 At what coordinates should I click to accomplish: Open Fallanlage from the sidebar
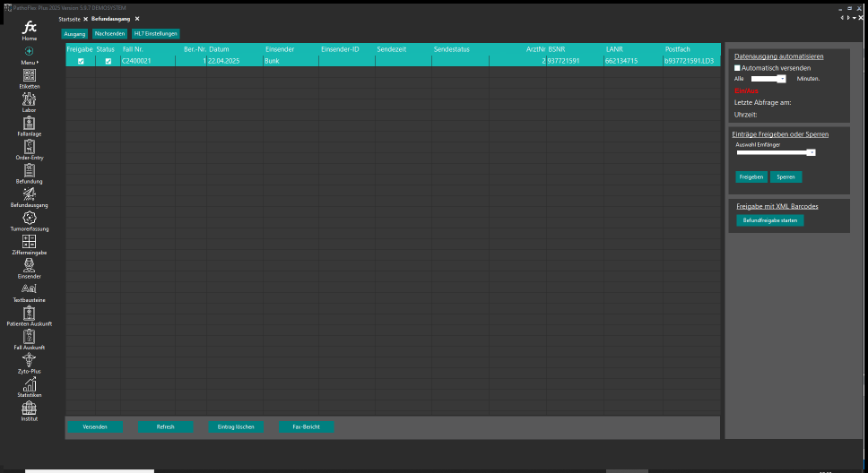30,124
